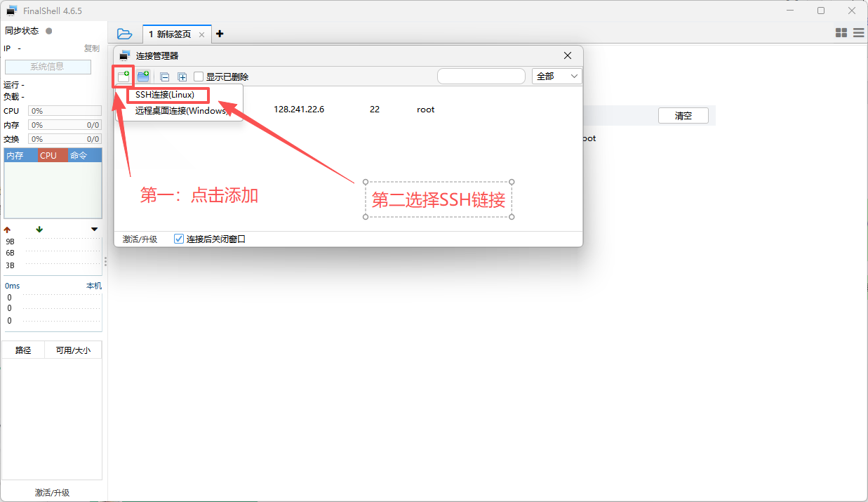This screenshot has width=868, height=502.
Task: Click the FinalShell app icon in the title bar
Action: click(12, 11)
